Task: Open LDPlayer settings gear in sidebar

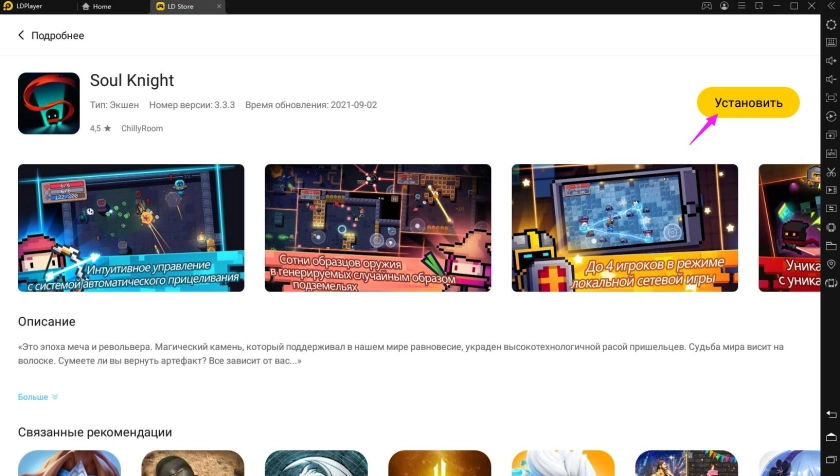Action: click(831, 25)
